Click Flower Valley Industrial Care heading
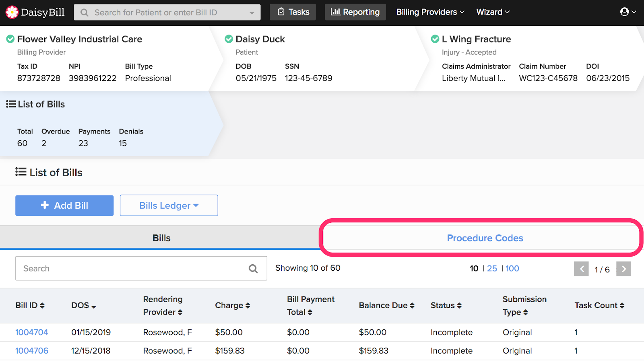Viewport: 644px width, 364px height. tap(80, 39)
